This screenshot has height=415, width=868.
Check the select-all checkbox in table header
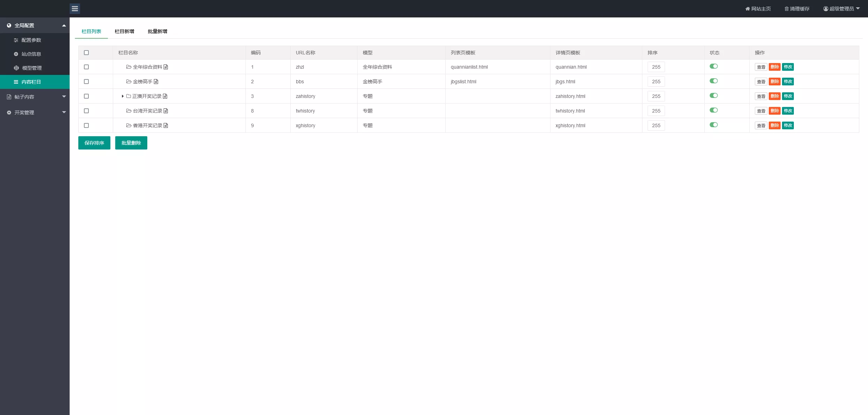pos(86,53)
